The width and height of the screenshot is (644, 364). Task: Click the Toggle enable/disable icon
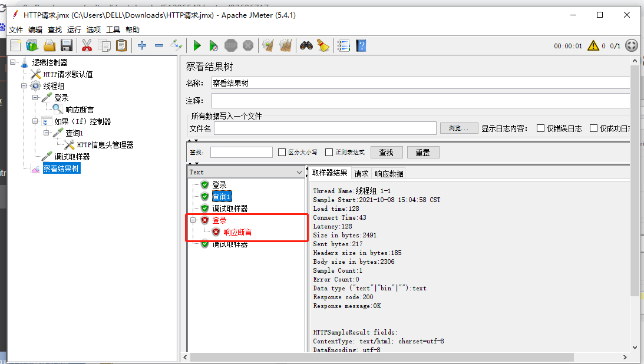point(176,45)
